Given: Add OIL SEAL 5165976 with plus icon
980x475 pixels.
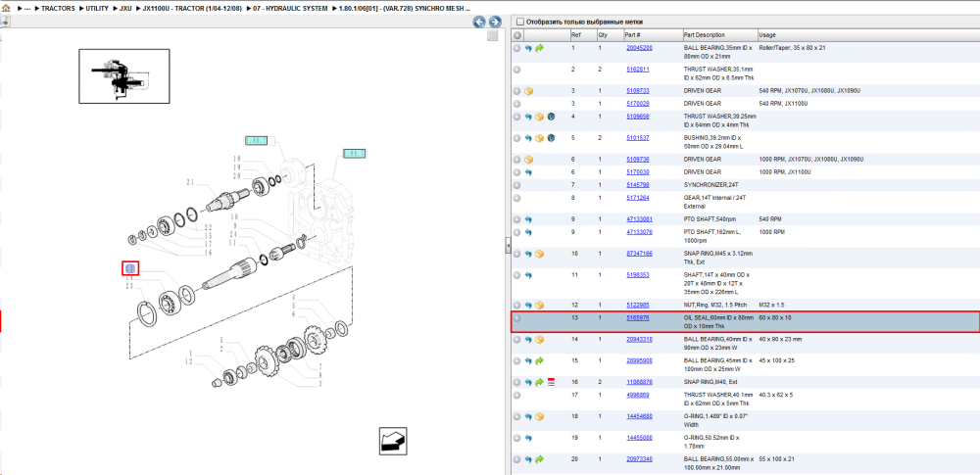Looking at the screenshot, I should click(516, 318).
